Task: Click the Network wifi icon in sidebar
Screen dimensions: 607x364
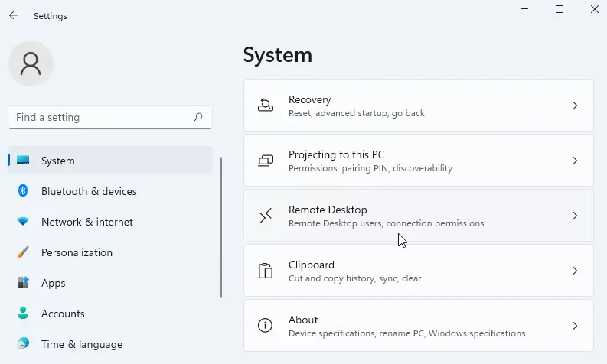Action: coord(23,221)
